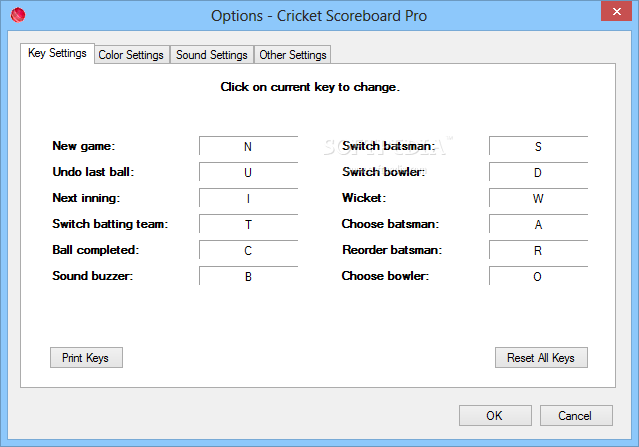Change the Switch batsman key field
Image resolution: width=639 pixels, height=447 pixels.
(538, 146)
